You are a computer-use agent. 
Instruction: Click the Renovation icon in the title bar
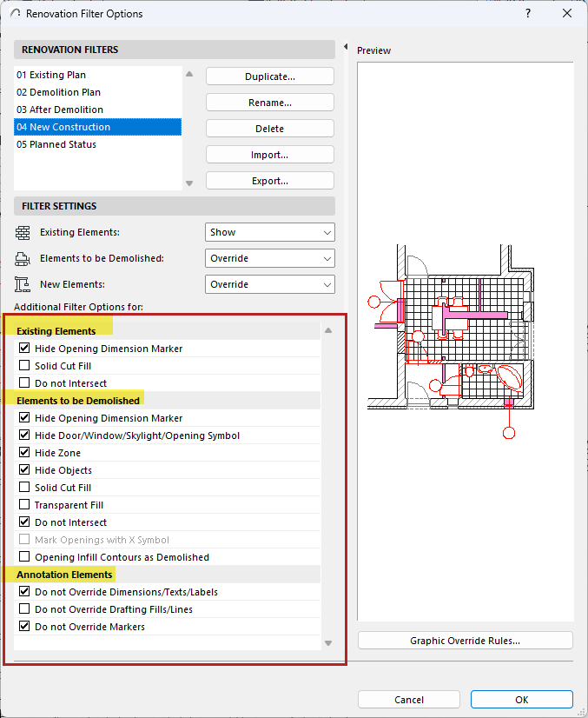coord(15,13)
